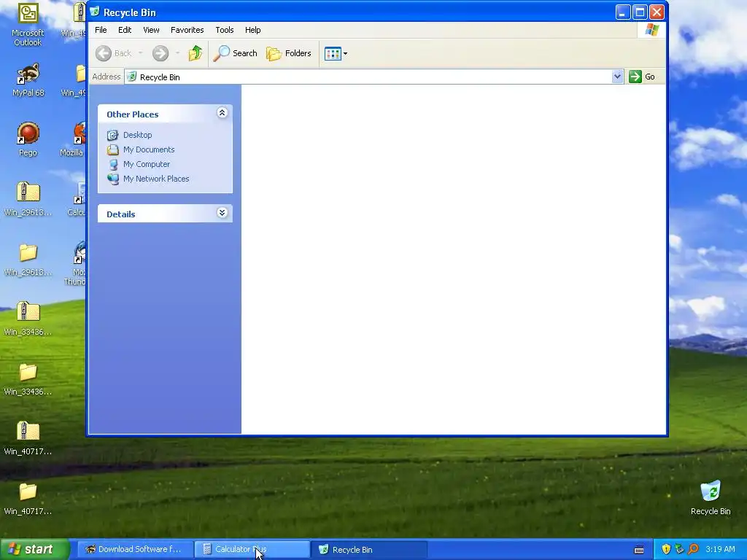Click the Start button

pos(34,550)
